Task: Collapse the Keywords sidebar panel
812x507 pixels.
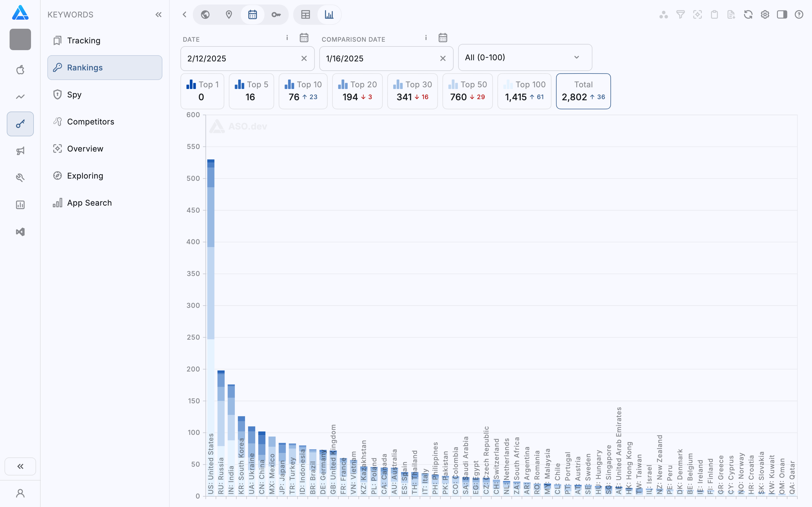Action: tap(158, 14)
